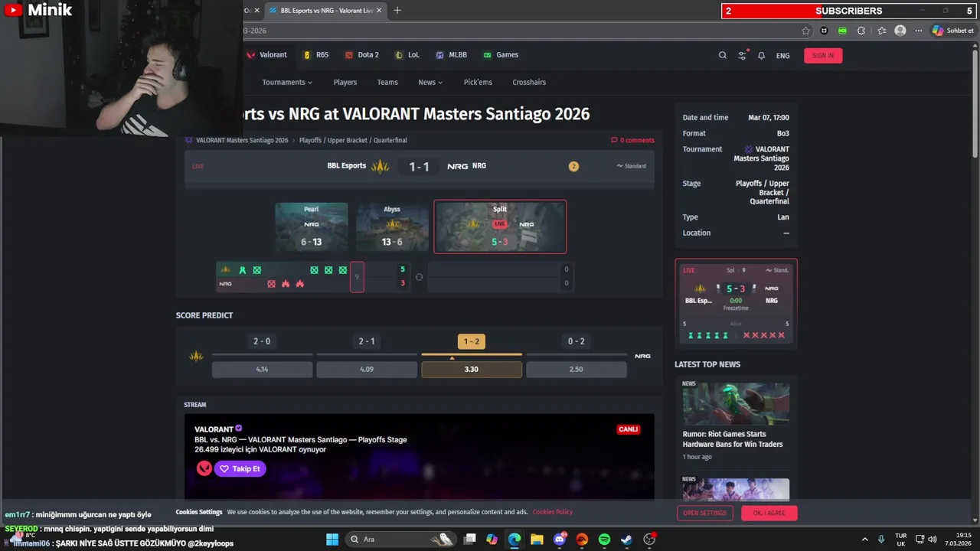Open the site search magnifier icon
The image size is (980, 551).
coord(722,55)
